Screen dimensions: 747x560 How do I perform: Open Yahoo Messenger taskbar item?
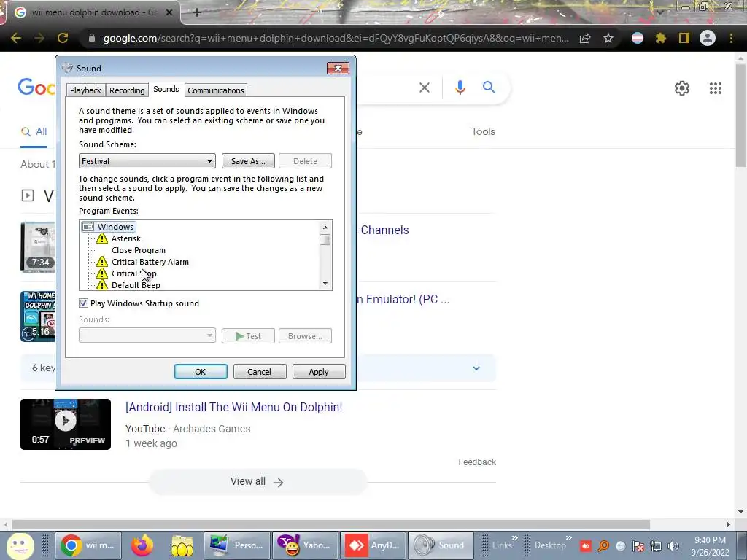click(x=305, y=545)
